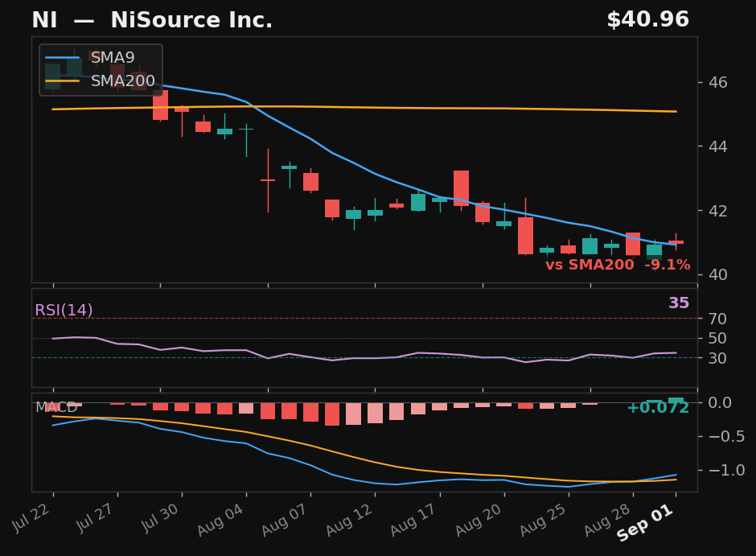Screen dimensions: 756x556
Task: Click the 'Jul 22' date label
Action: tap(31, 517)
